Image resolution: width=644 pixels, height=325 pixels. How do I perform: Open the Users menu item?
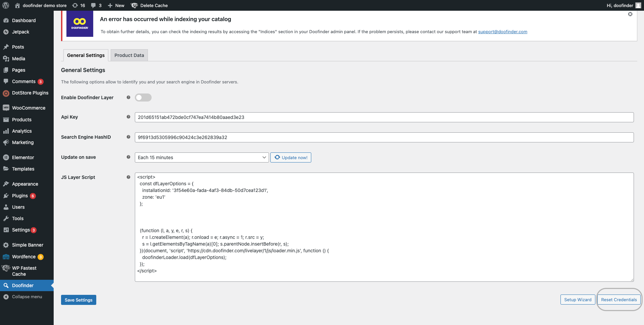click(x=27, y=207)
